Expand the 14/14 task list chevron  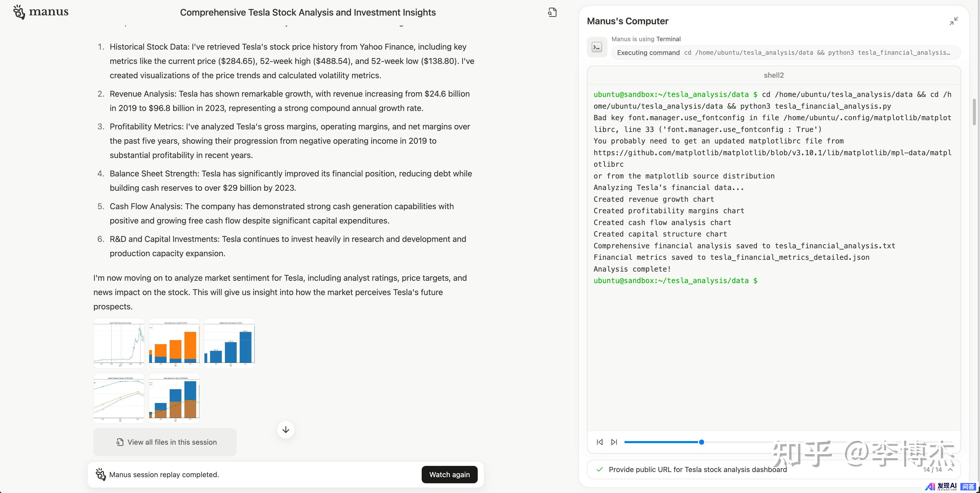(x=950, y=469)
